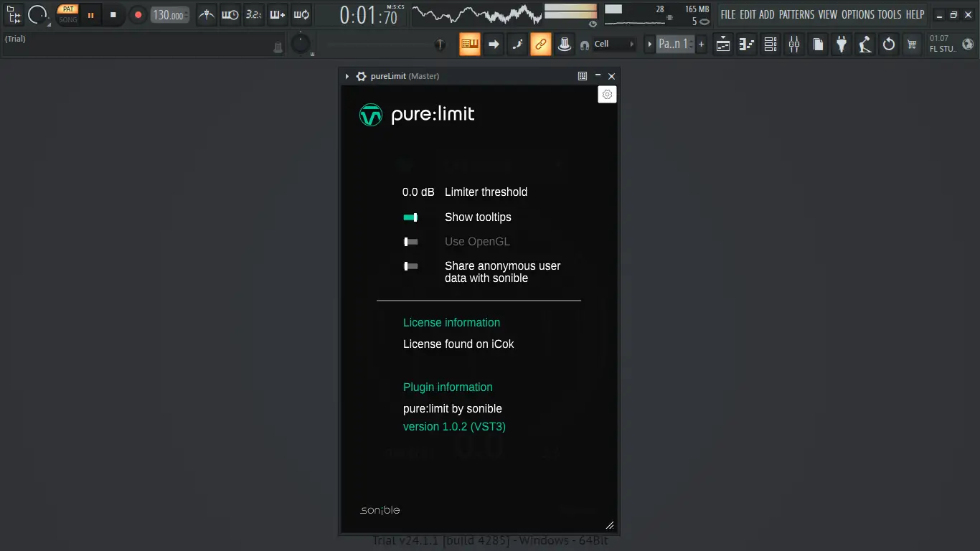Open the Plugin picker
This screenshot has width=980, height=551.
(x=841, y=44)
